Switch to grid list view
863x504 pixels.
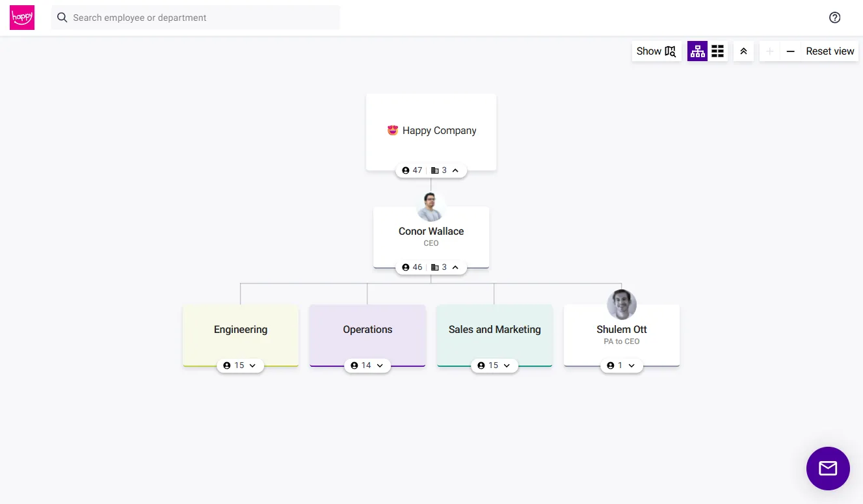coord(717,51)
